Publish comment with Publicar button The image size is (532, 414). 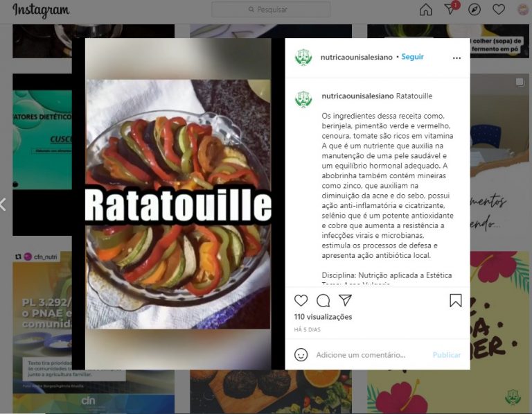(447, 354)
